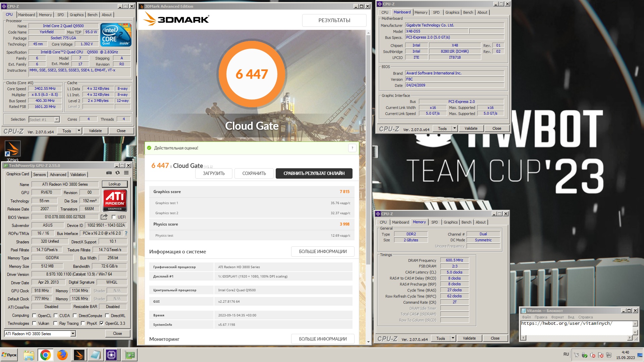Expand Tools arrow in Memory window
The width and height of the screenshot is (644, 362).
[x=453, y=338]
